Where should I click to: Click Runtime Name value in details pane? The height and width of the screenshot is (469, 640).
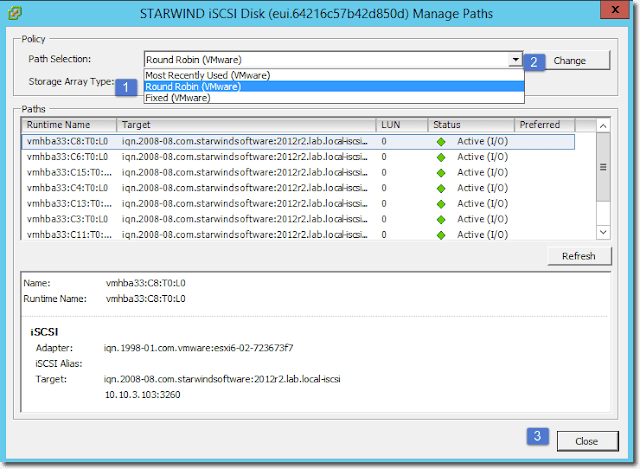tap(146, 299)
